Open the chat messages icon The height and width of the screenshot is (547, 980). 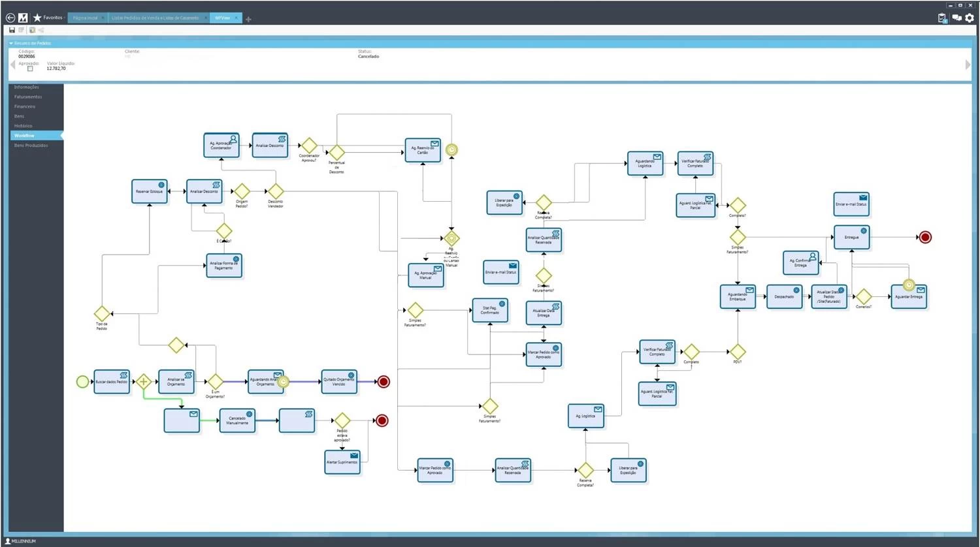(x=956, y=18)
